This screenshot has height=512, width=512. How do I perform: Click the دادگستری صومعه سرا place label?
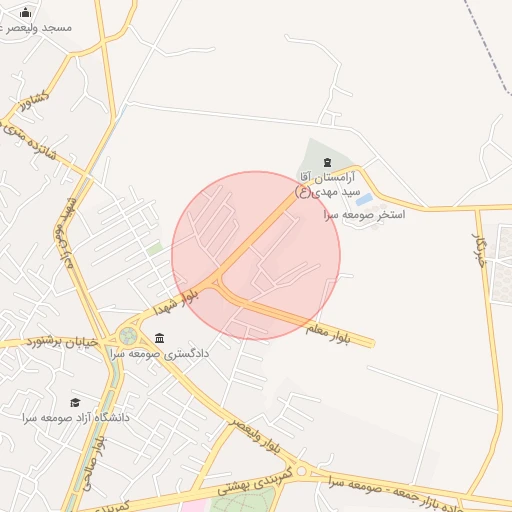pos(160,354)
